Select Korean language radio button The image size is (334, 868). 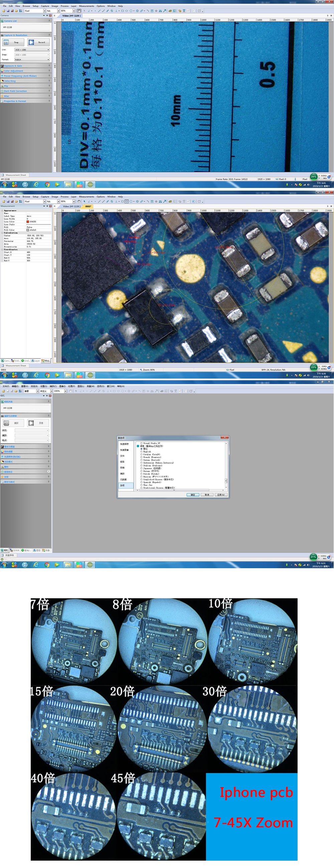point(142,471)
